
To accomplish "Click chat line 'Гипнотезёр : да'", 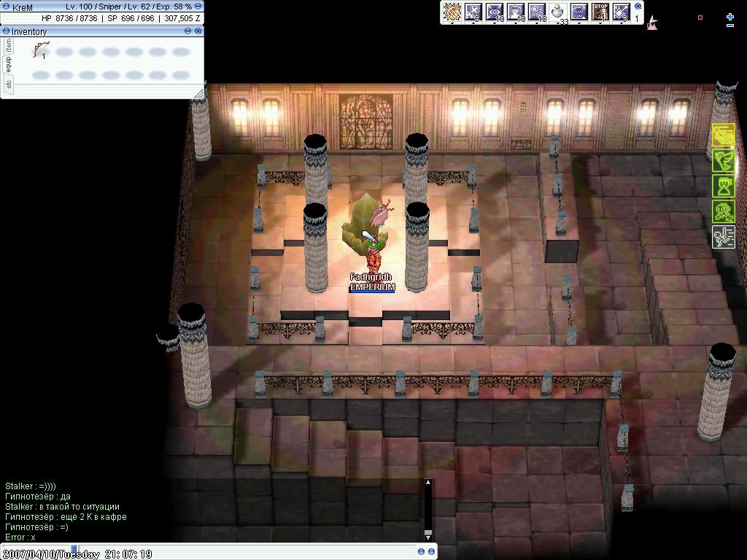I will point(38,496).
